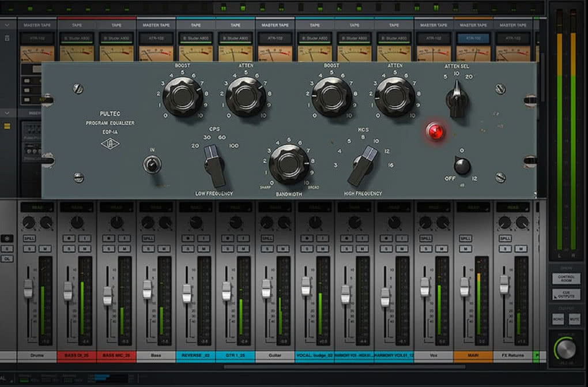Image resolution: width=588 pixels, height=387 pixels.
Task: Select the REVERSE_02 channel name label
Action: point(196,355)
